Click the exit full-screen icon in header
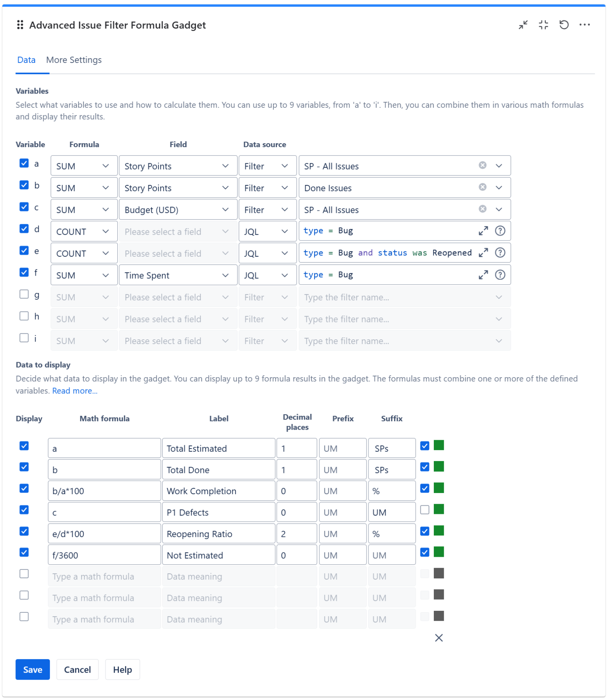 pos(543,25)
